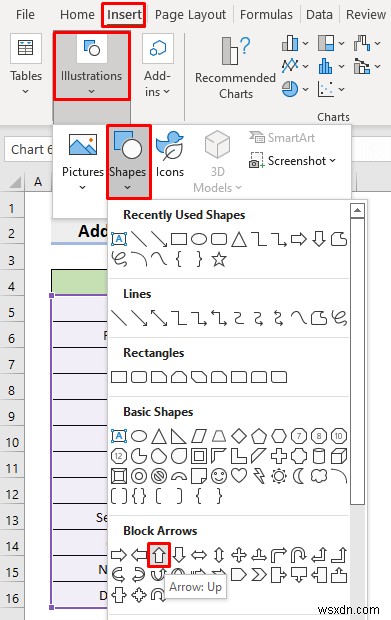Select Lightning Bolt in Basic Shapes

click(259, 476)
